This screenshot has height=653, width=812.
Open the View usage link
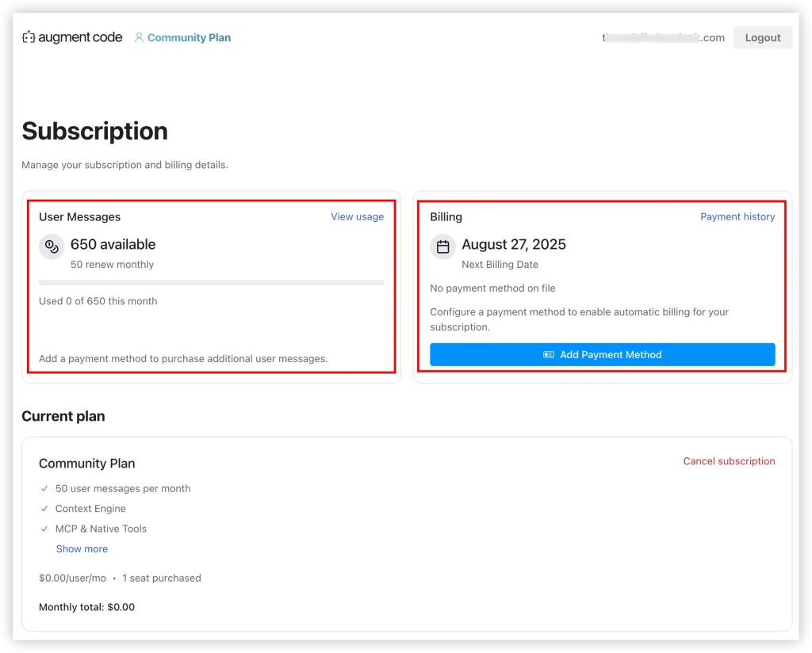tap(357, 216)
